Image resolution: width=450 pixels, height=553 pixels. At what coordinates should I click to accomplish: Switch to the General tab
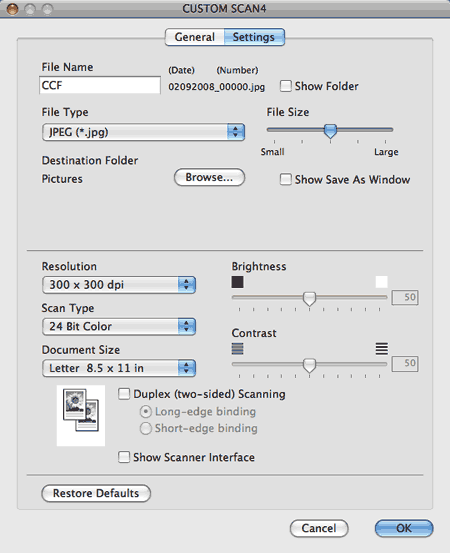pyautogui.click(x=194, y=37)
